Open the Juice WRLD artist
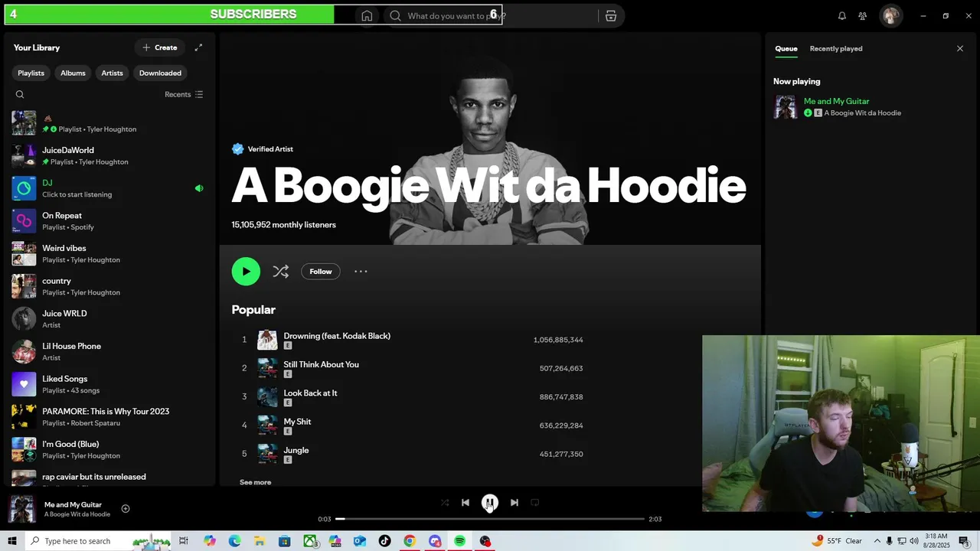 (109, 319)
